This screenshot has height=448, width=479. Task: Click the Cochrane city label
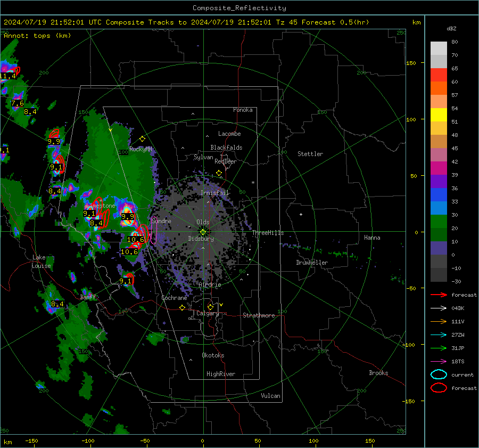174,298
